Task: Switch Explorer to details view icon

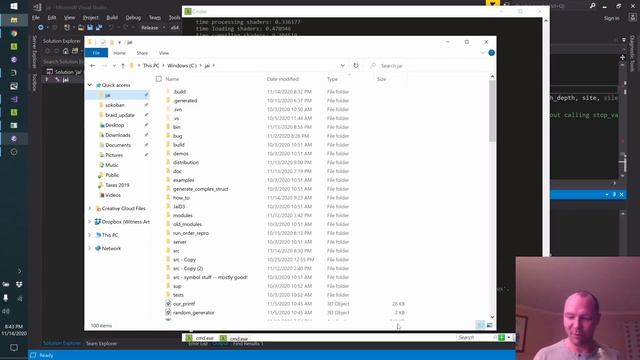Action: coord(480,325)
